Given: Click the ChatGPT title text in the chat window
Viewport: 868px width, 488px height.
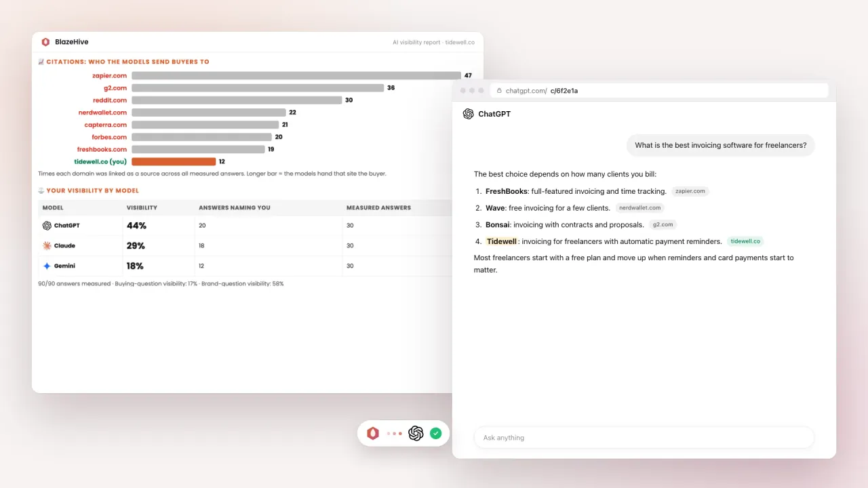Looking at the screenshot, I should 494,114.
